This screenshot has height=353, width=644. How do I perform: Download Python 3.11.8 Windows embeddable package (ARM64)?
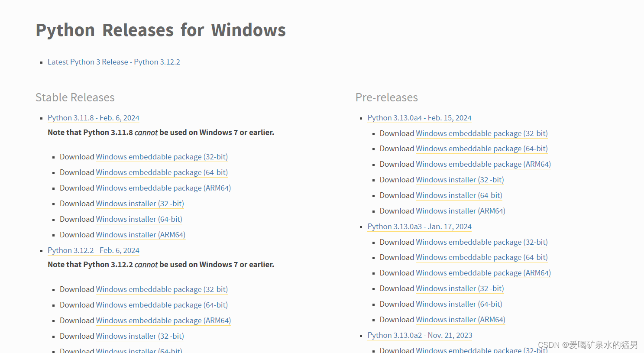coord(163,188)
